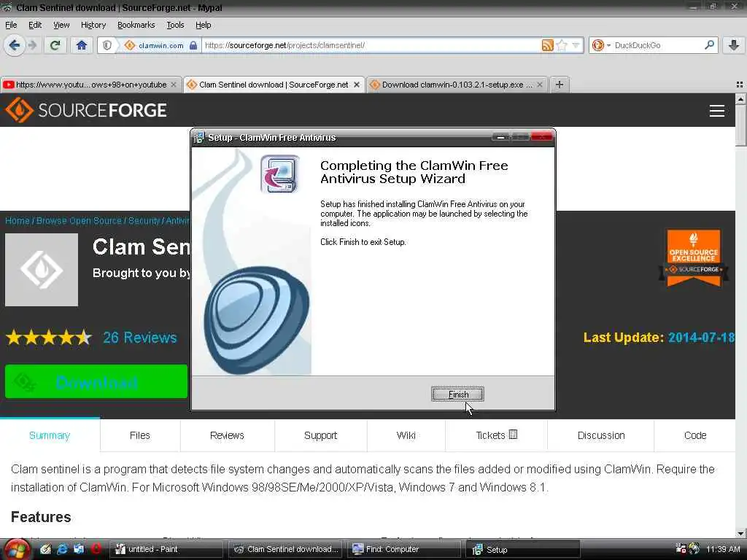Click the Setup taskbar button

pos(522,549)
